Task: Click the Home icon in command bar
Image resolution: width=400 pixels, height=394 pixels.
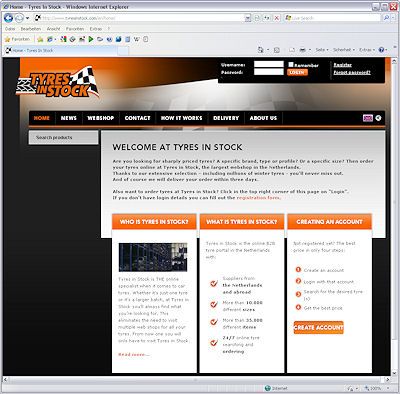Action: (x=260, y=50)
